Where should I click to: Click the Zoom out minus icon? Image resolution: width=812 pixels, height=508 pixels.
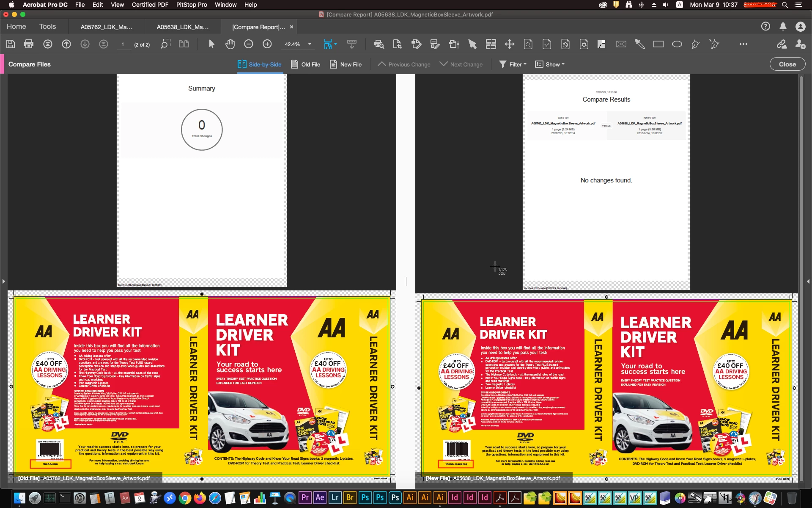(249, 44)
